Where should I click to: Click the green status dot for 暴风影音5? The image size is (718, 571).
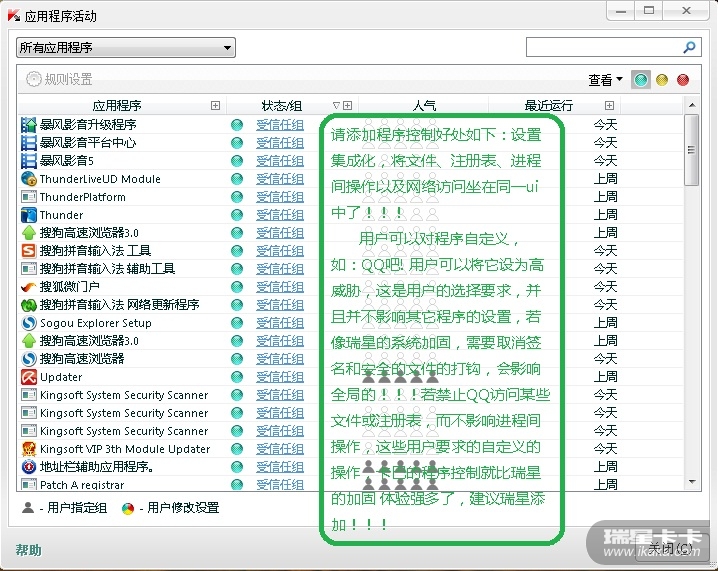click(x=237, y=161)
